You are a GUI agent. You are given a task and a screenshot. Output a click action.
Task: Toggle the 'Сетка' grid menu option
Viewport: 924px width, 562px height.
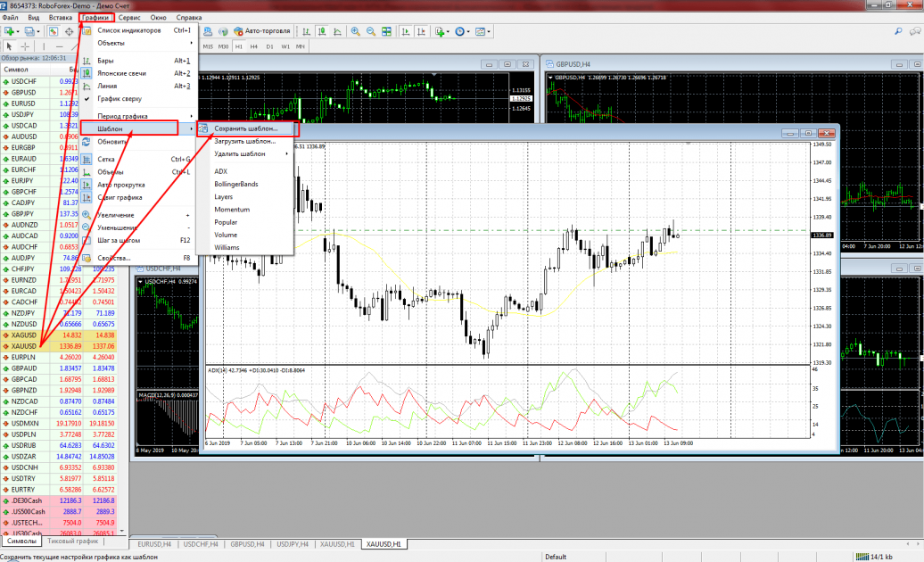[x=107, y=160]
